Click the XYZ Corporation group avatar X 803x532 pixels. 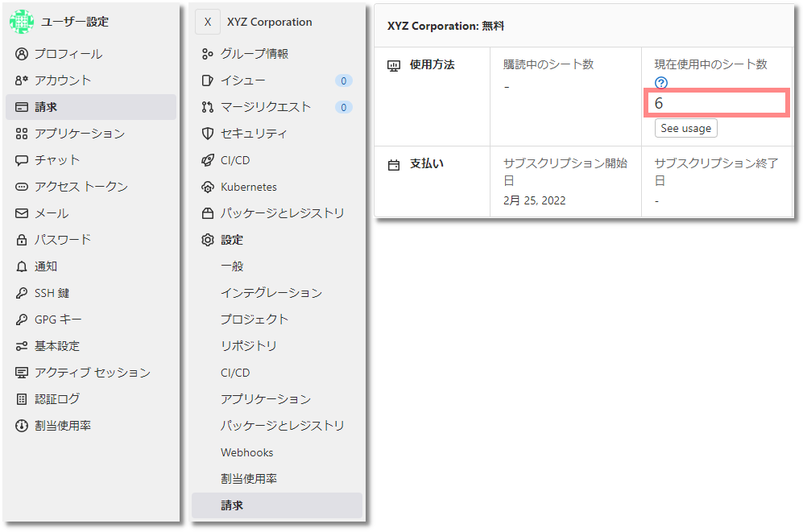pyautogui.click(x=208, y=22)
